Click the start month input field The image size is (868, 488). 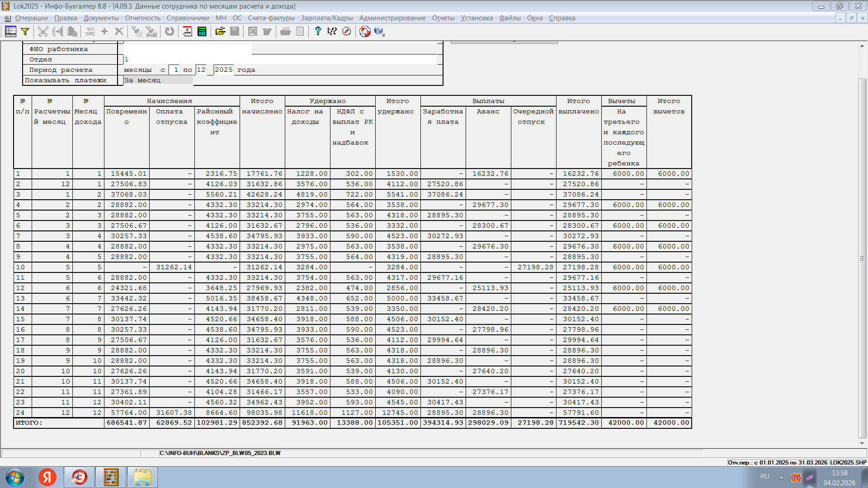pyautogui.click(x=175, y=70)
